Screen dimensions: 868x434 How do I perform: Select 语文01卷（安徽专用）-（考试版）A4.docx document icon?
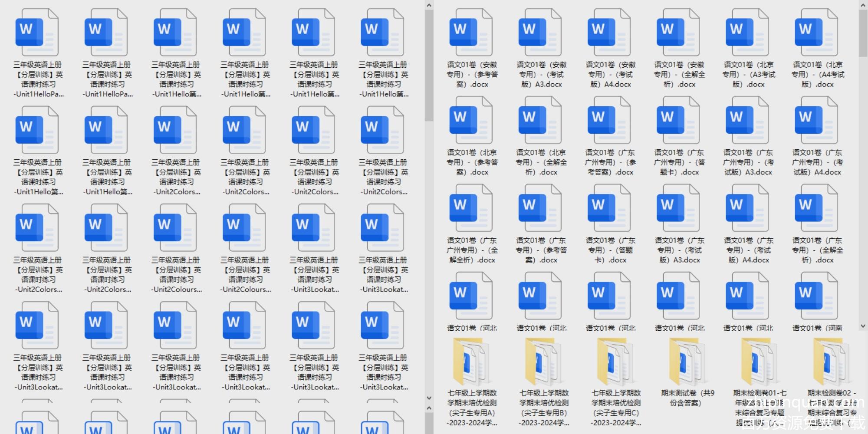(x=609, y=33)
